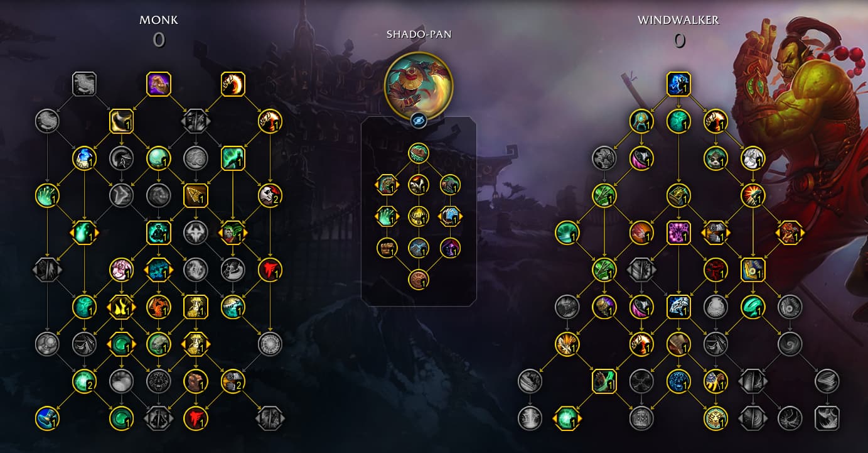Toggle the eye icon under Shado-Pan portrait
The width and height of the screenshot is (868, 453).
coord(419,120)
